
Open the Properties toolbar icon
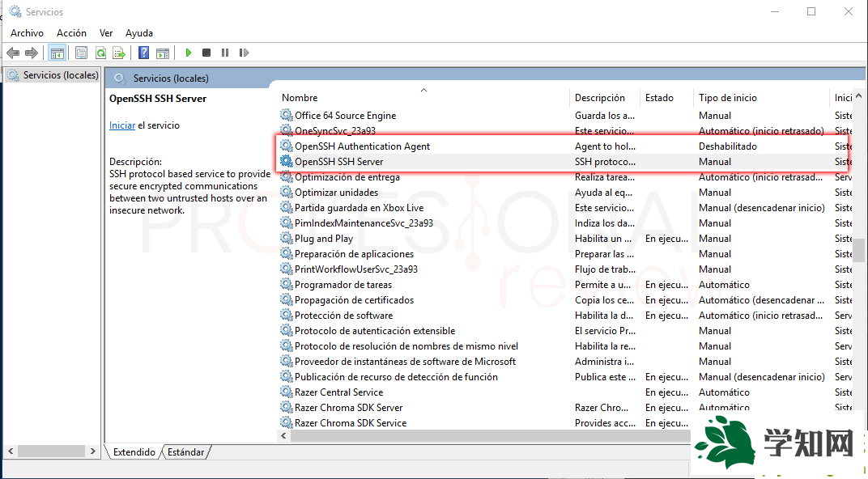click(81, 53)
